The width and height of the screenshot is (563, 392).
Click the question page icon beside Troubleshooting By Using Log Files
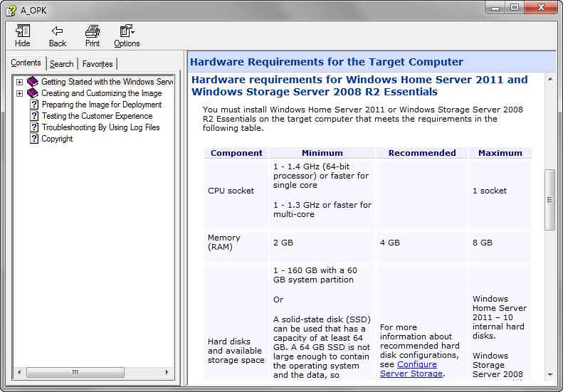(34, 127)
